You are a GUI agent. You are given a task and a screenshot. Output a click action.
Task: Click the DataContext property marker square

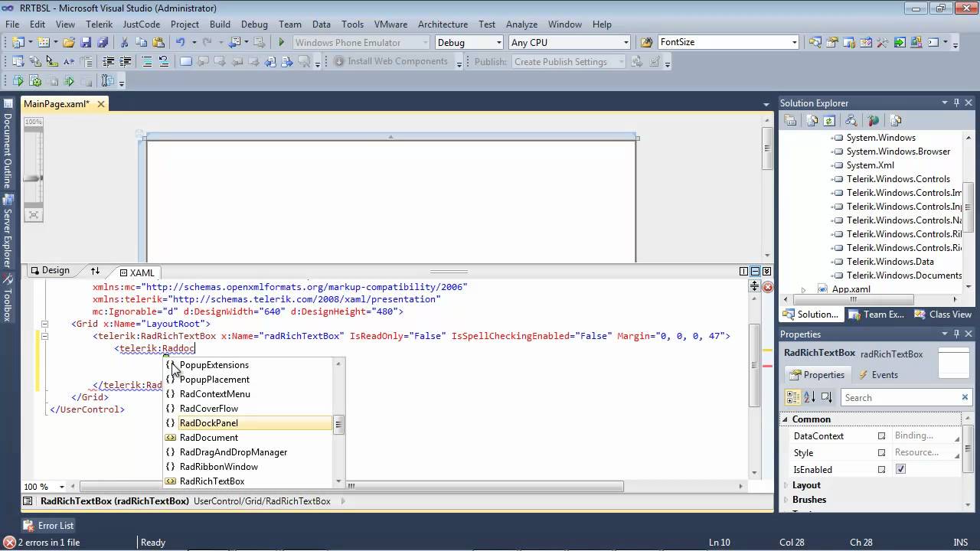coord(881,436)
